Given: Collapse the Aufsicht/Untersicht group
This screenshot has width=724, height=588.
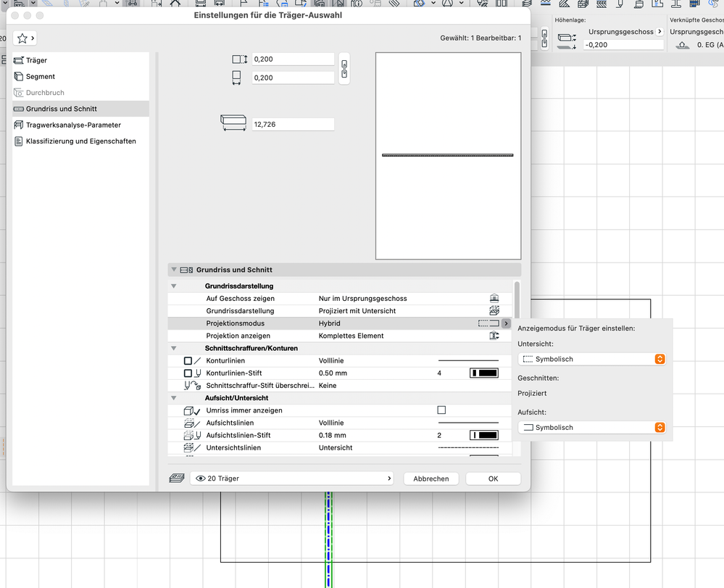Looking at the screenshot, I should point(174,398).
